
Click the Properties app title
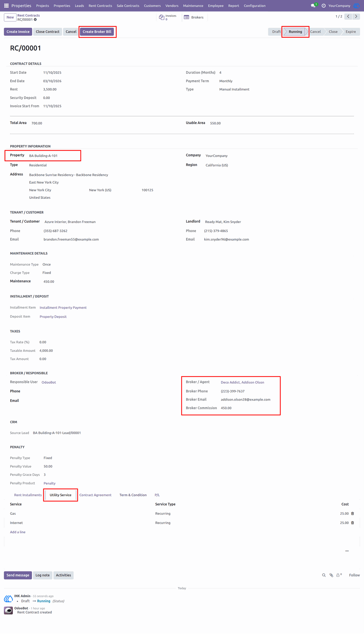point(21,6)
